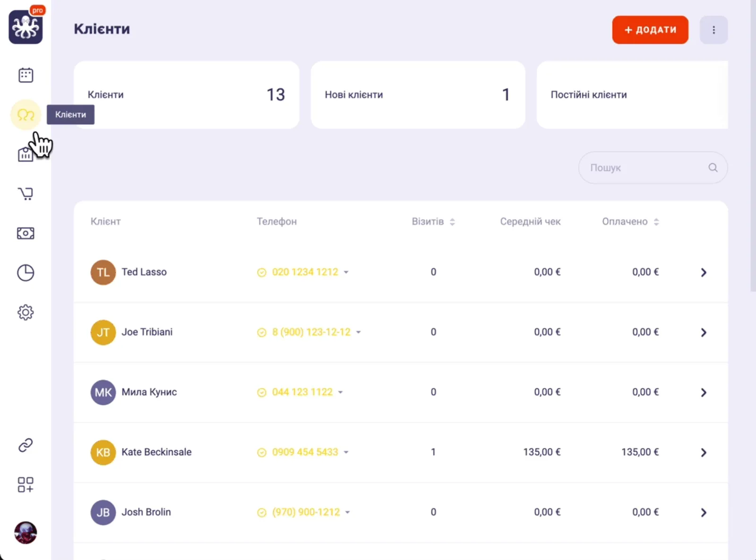This screenshot has width=756, height=560.
Task: Sort table by Оплачено column
Action: point(656,222)
